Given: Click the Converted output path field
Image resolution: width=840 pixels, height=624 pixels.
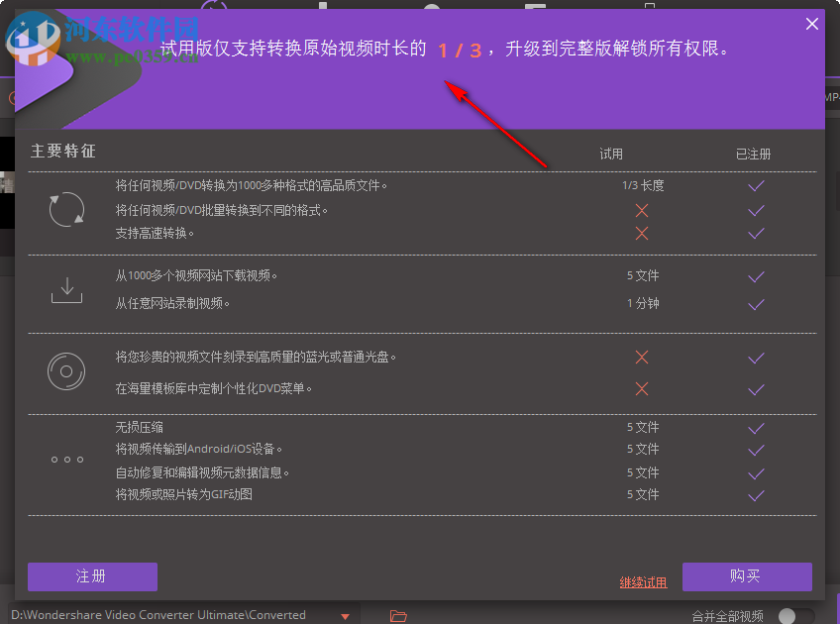Looking at the screenshot, I should click(158, 614).
